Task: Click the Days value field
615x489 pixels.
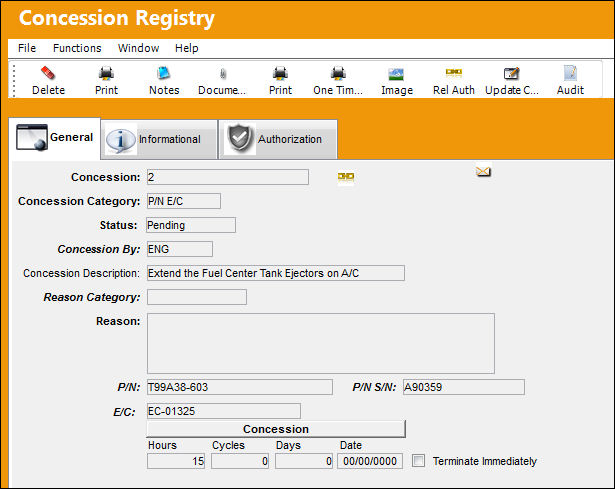Action: (x=304, y=461)
